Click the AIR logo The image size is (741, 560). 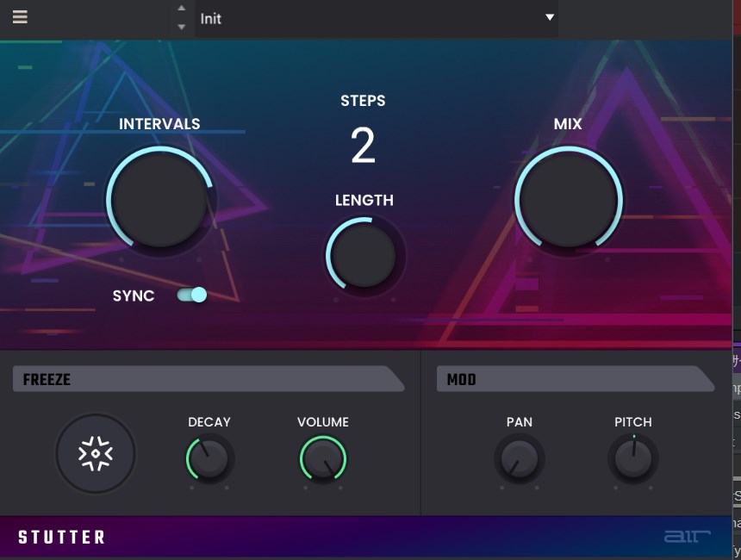point(687,537)
